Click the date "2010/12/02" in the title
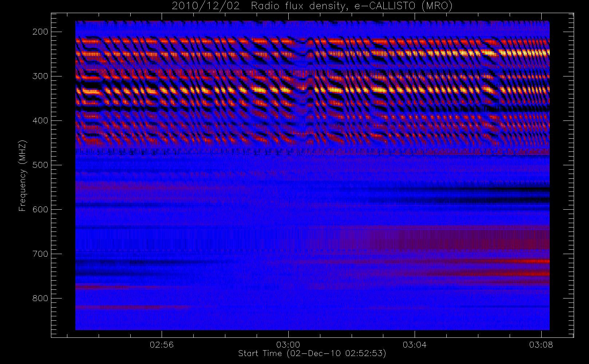This screenshot has height=364, width=589. coord(206,6)
